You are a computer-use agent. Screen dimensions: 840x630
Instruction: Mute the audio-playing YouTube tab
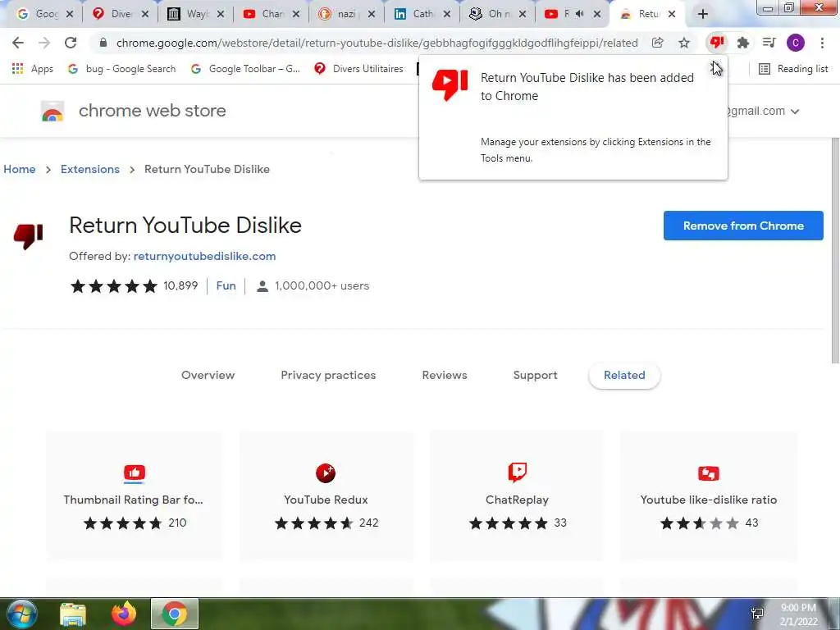point(580,15)
